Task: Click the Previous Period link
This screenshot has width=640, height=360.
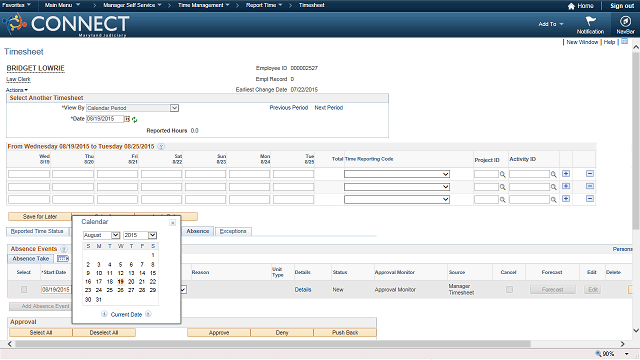Action: (x=289, y=108)
